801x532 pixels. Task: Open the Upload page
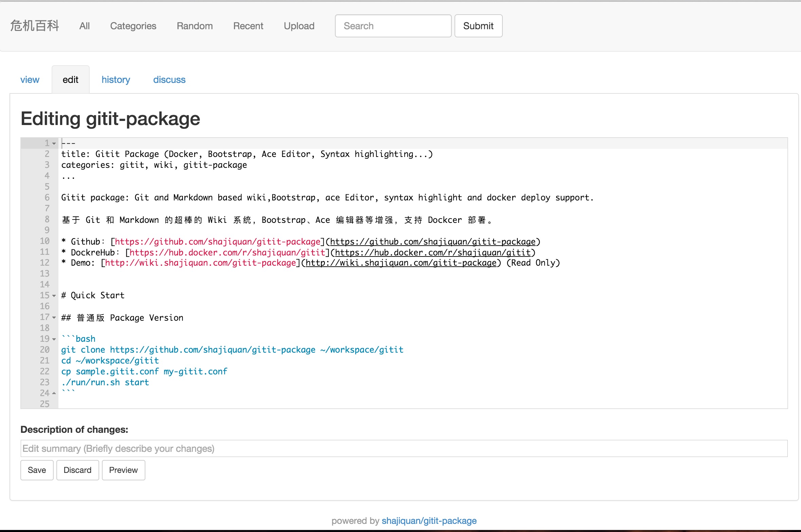click(x=299, y=26)
